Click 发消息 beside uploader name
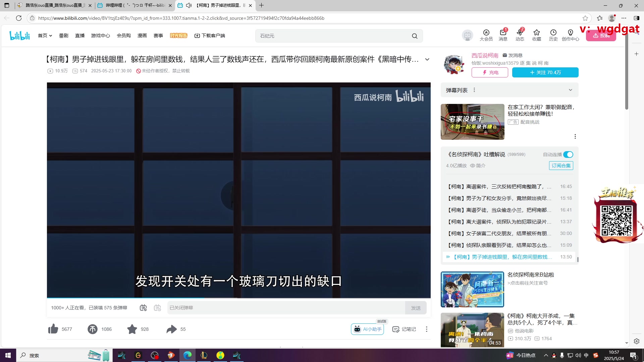644x362 pixels. (512, 55)
